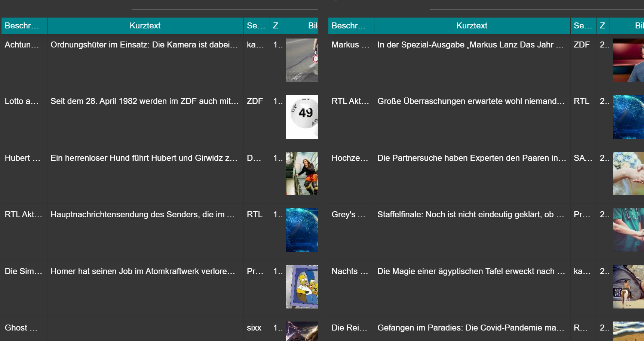Select the 'Hochze...' description cell
644x341 pixels.
pos(351,176)
